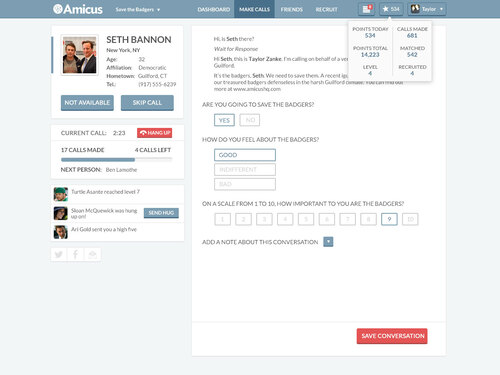The width and height of the screenshot is (500, 375).
Task: Select 9 on the importance scale
Action: [389, 219]
